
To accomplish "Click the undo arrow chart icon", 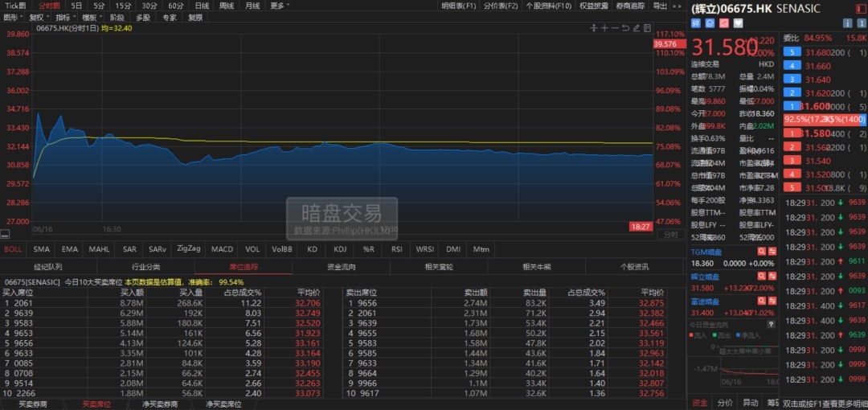I will click(x=625, y=28).
